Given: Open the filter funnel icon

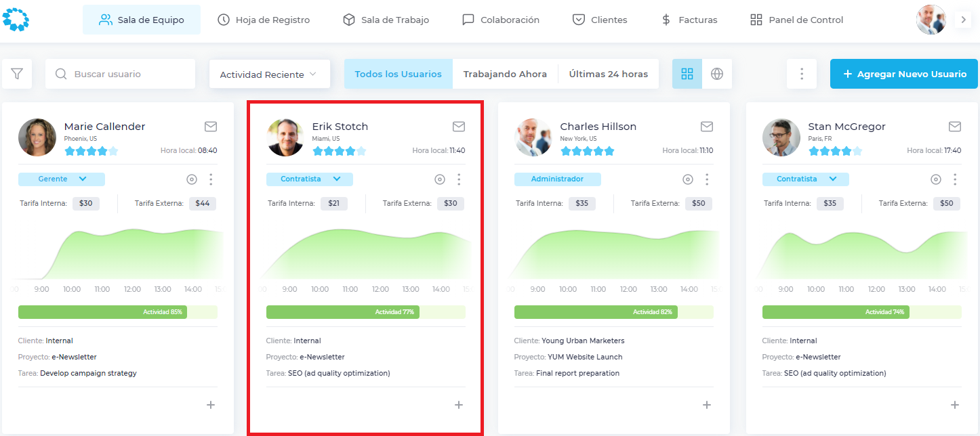Looking at the screenshot, I should (x=17, y=74).
